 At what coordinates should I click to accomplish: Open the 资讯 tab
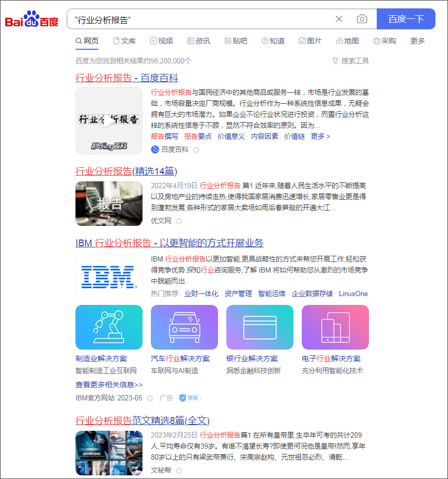(x=199, y=41)
